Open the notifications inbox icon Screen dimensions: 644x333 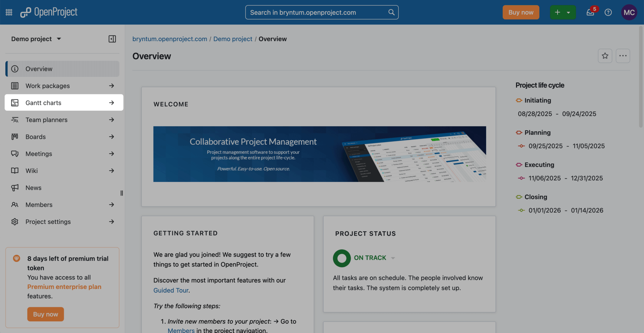click(590, 12)
